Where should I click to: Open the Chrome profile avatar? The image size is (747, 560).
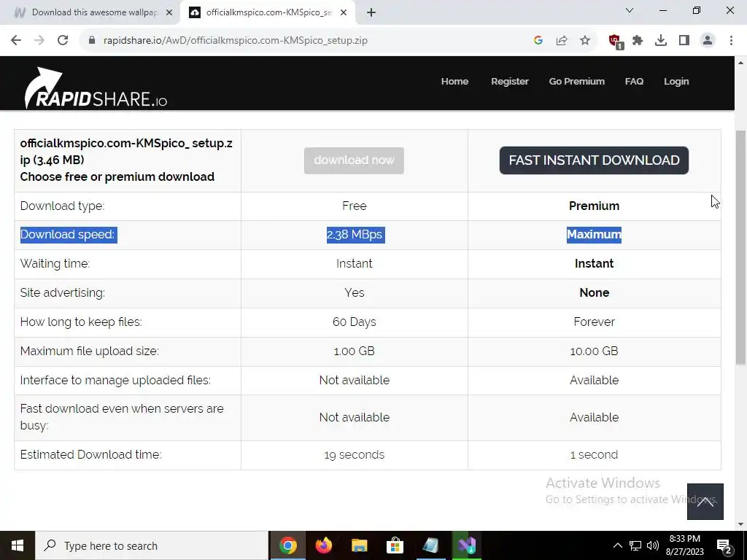click(708, 40)
